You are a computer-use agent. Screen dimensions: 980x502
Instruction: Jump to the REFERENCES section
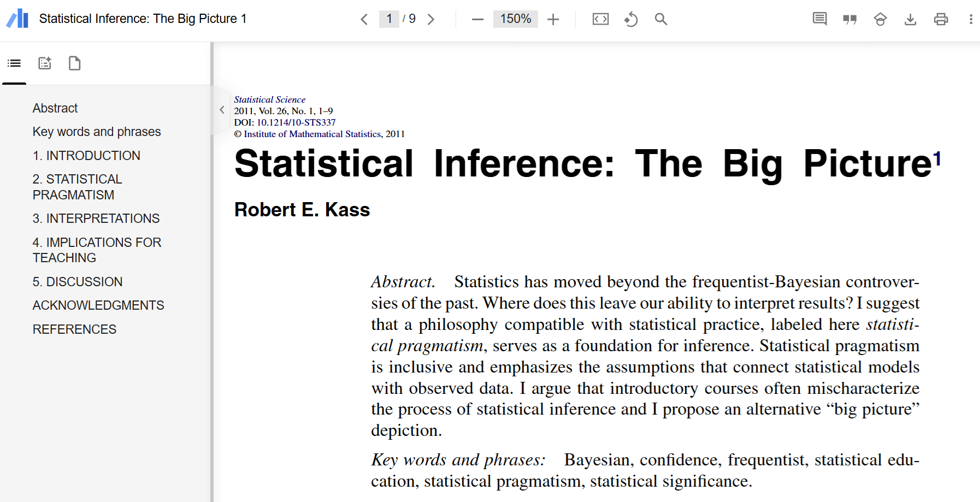74,329
